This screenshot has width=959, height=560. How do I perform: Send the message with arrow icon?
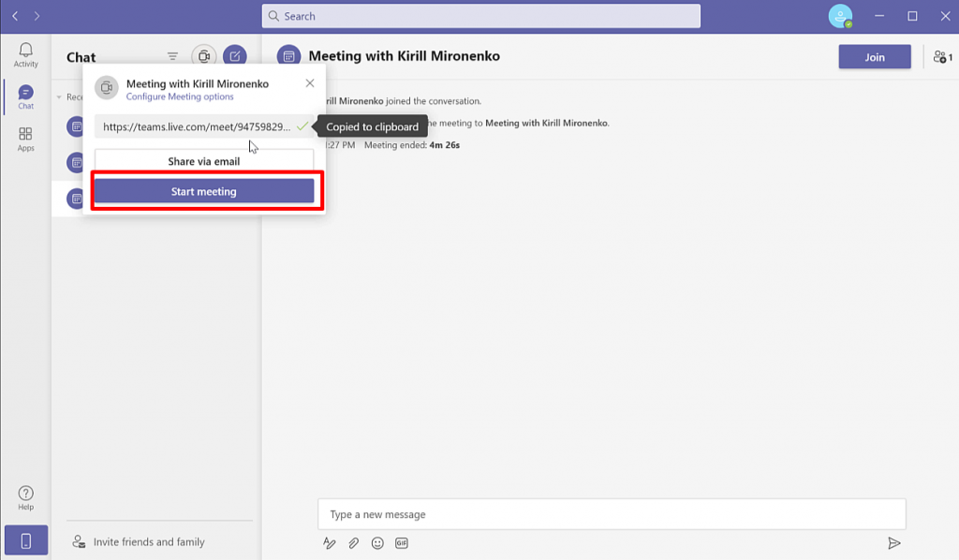click(x=893, y=543)
